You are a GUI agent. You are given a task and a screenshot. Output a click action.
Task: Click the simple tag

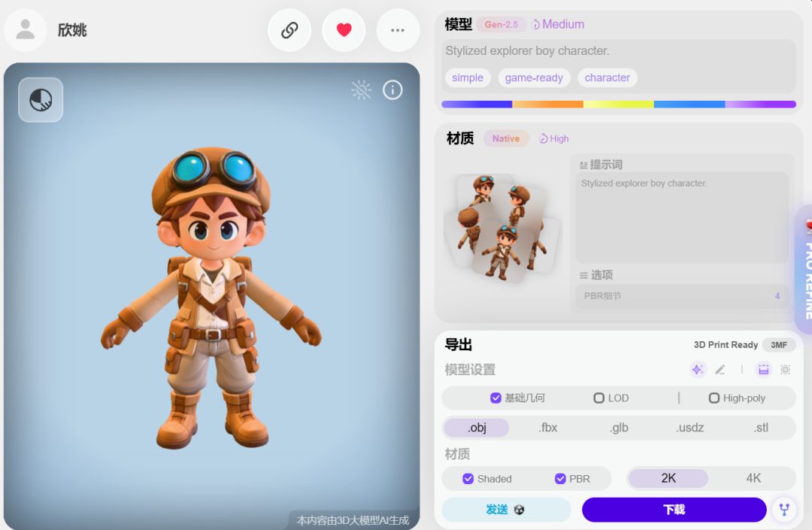pyautogui.click(x=467, y=77)
